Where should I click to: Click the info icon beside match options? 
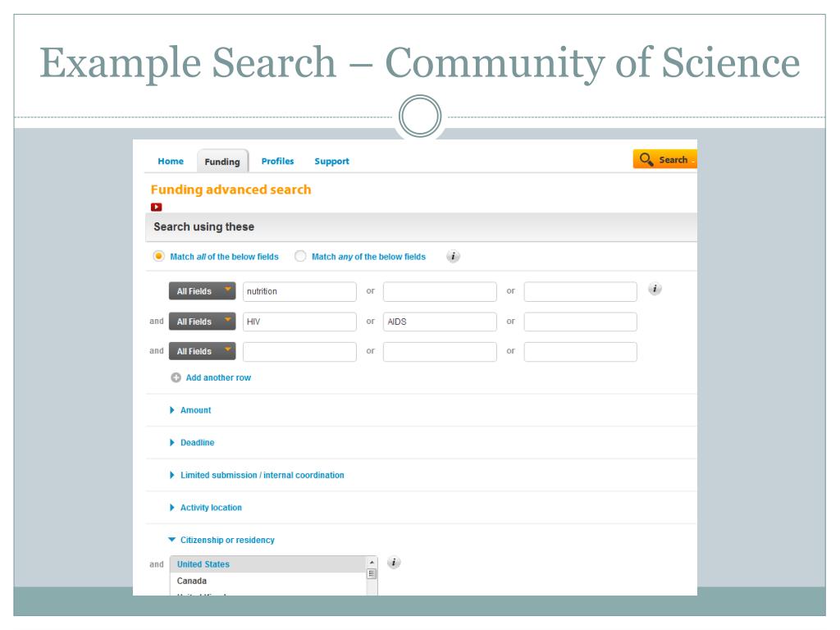pyautogui.click(x=453, y=257)
